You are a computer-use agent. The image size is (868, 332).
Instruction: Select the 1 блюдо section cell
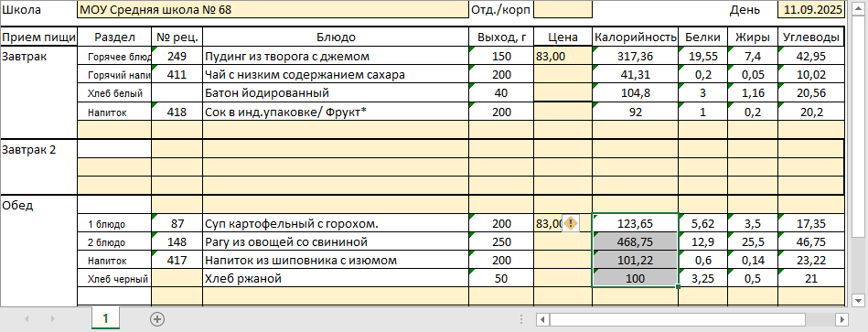click(x=114, y=223)
